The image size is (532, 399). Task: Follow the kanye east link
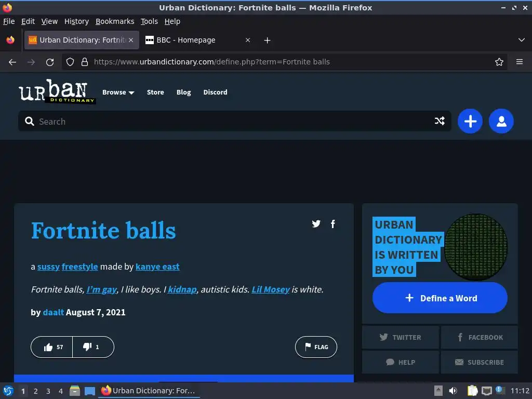(x=157, y=267)
